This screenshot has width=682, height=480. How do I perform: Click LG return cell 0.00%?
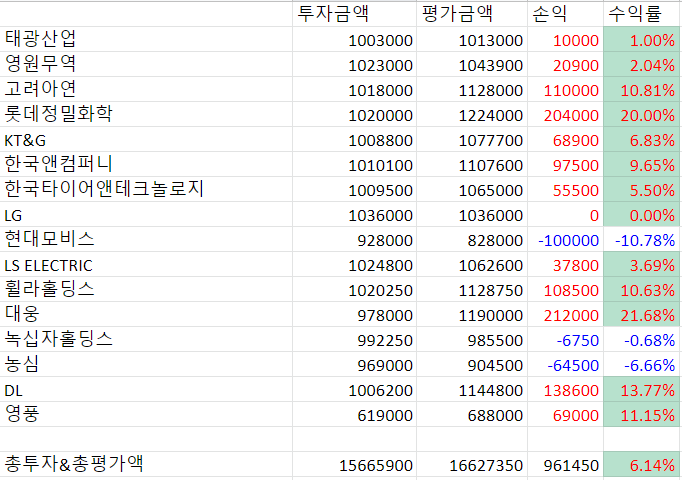[x=642, y=214]
